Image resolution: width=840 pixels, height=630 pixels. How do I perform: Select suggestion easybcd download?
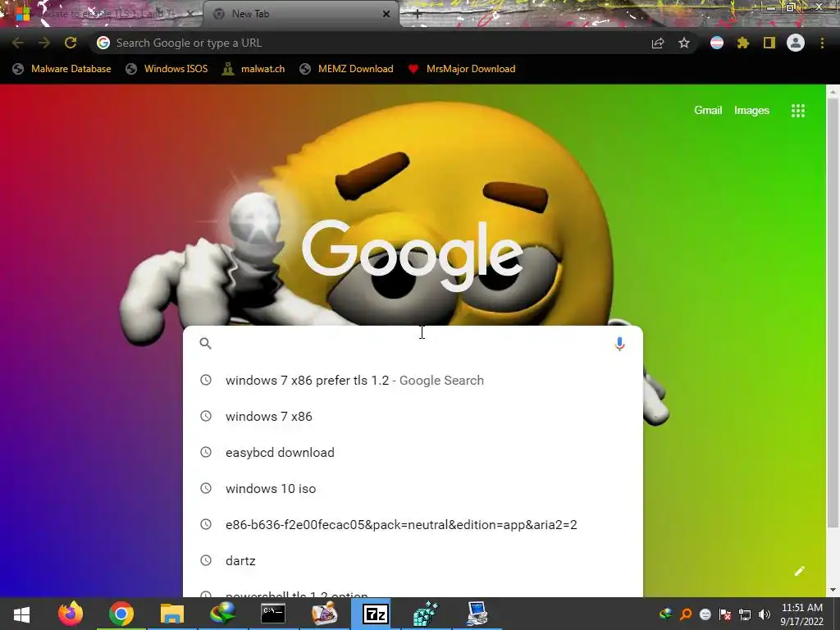[413, 452]
